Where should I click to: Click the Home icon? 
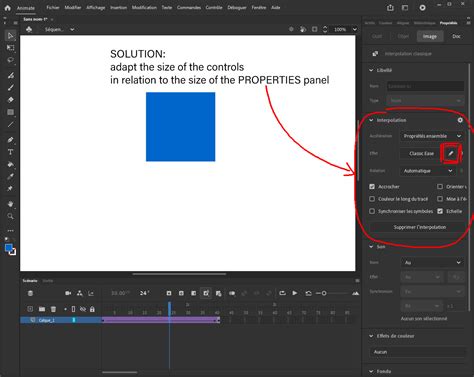7,8
